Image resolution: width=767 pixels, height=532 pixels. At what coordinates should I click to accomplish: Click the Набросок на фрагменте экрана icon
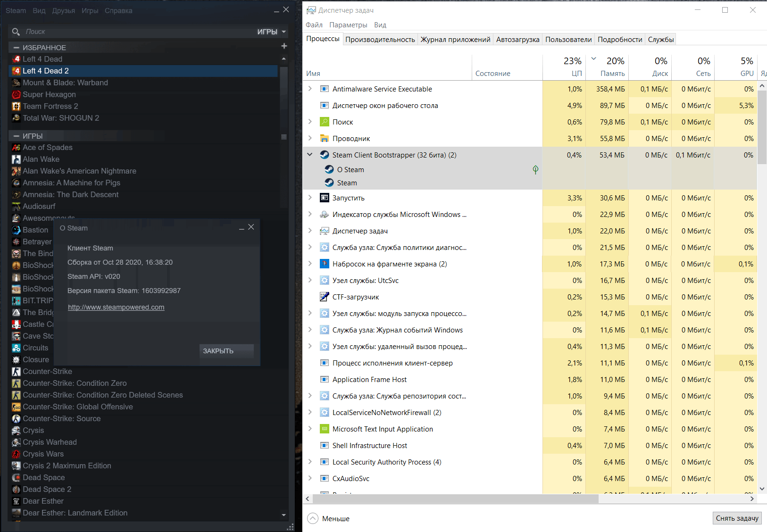click(325, 264)
